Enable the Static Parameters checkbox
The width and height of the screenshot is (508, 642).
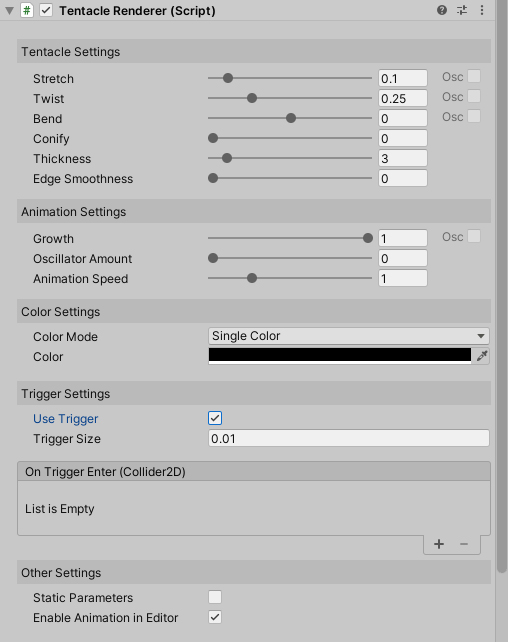click(x=215, y=597)
